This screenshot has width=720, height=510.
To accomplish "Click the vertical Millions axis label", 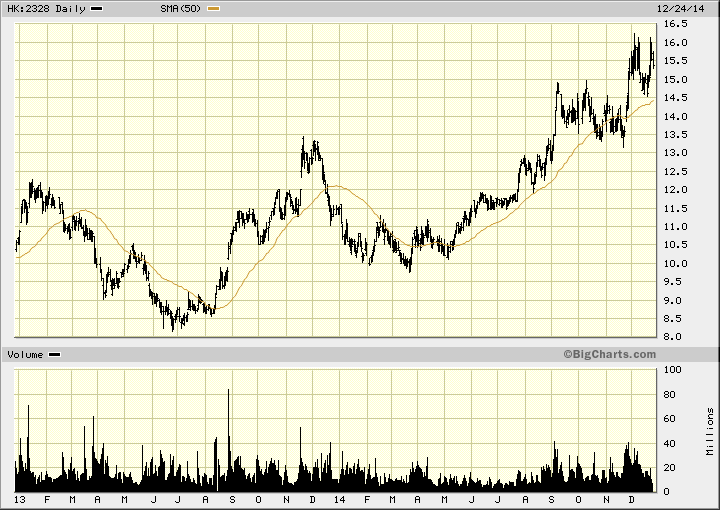I will tap(708, 430).
